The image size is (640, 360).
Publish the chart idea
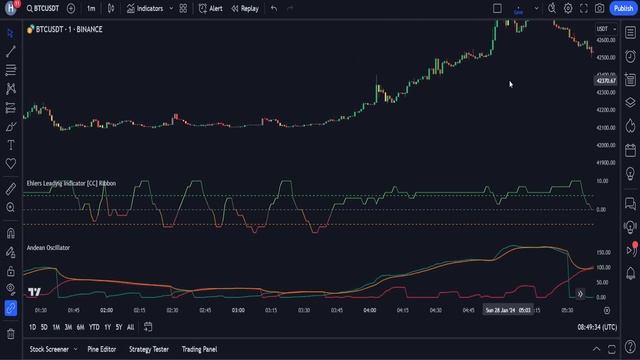(623, 9)
